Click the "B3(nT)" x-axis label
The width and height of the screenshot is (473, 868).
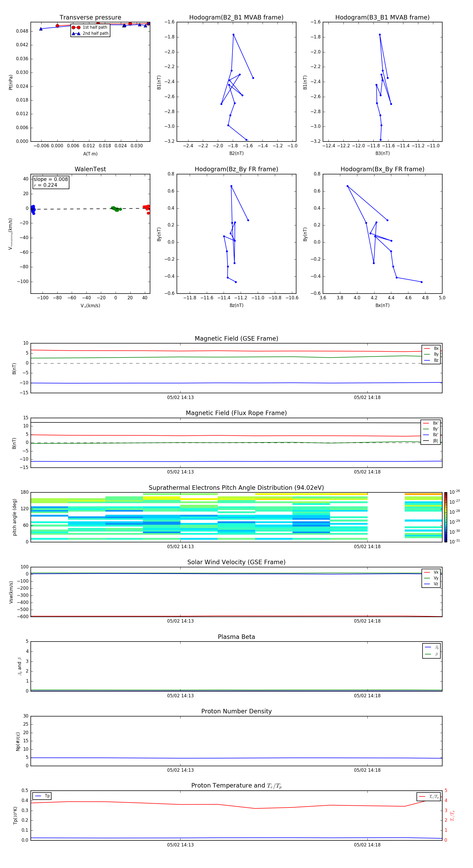tap(382, 153)
